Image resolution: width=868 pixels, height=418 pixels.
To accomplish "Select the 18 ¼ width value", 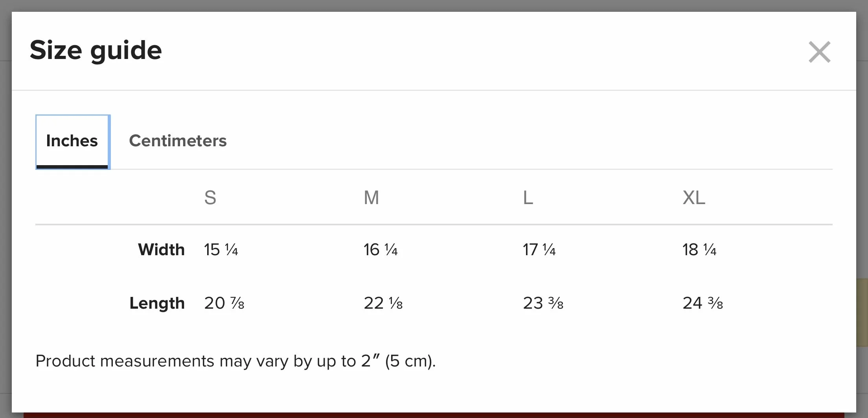I will click(x=699, y=250).
